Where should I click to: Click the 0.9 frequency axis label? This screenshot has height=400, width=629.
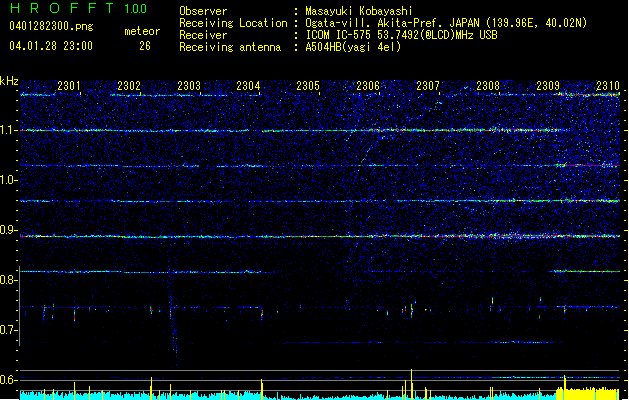coord(9,230)
